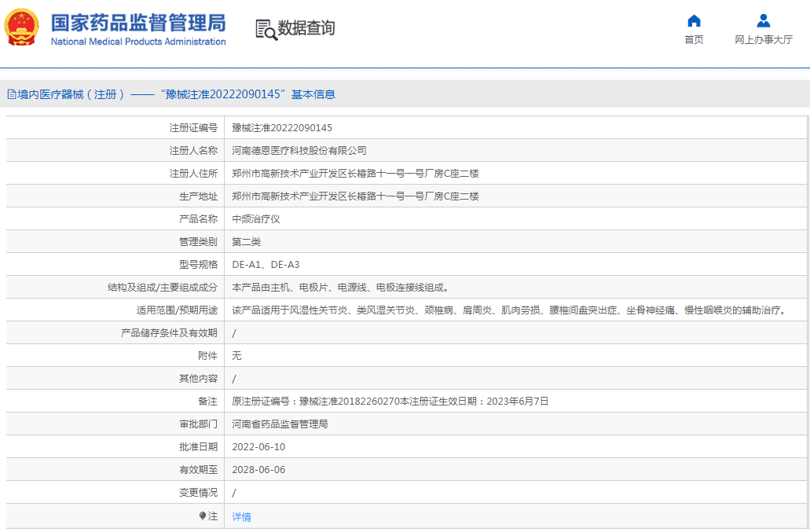Click the 适用范围 intended use description
810x532 pixels.
(509, 310)
